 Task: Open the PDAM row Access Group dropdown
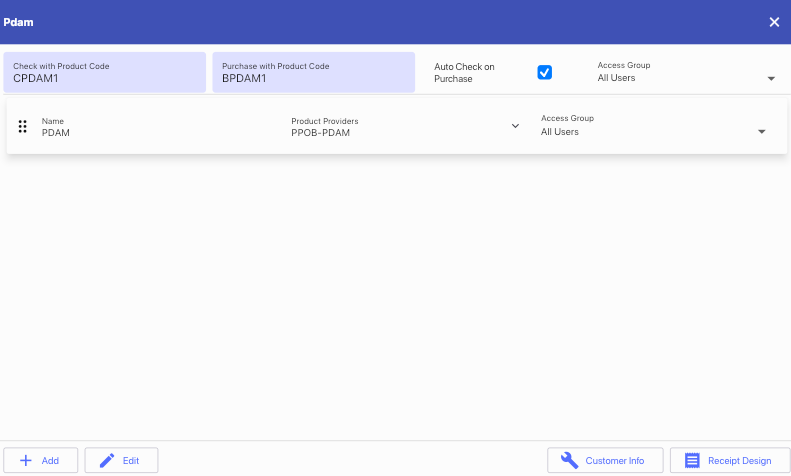(653, 126)
